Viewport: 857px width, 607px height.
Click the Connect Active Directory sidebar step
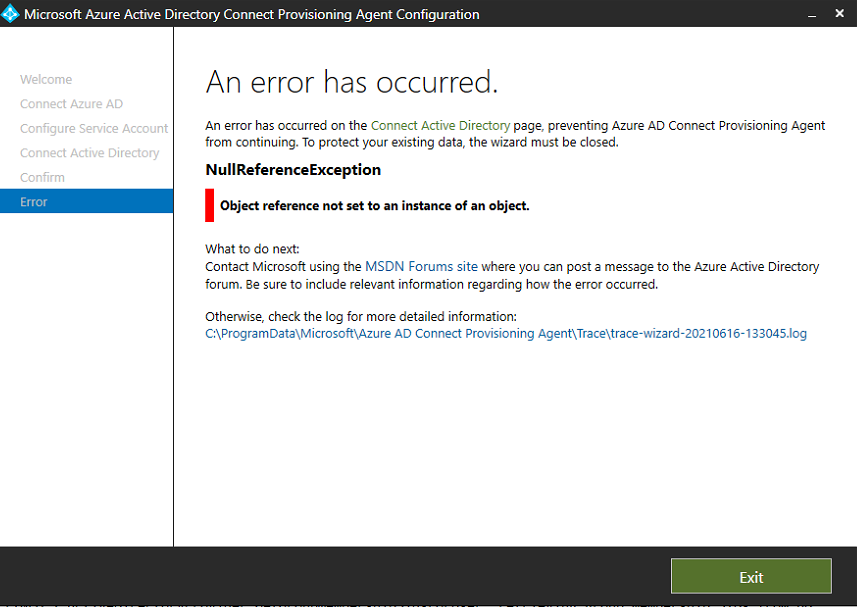(x=89, y=152)
